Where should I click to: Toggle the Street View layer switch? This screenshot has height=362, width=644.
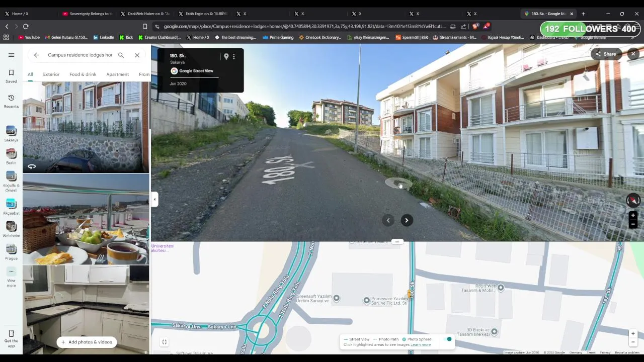449,339
